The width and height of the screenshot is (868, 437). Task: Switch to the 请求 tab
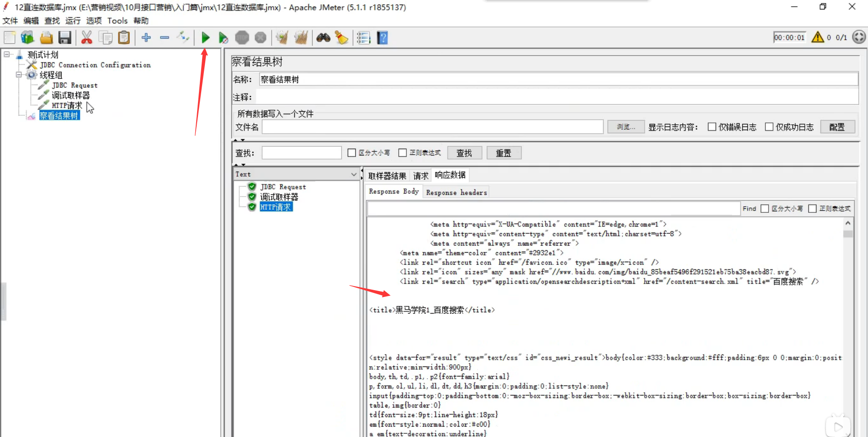(x=420, y=176)
